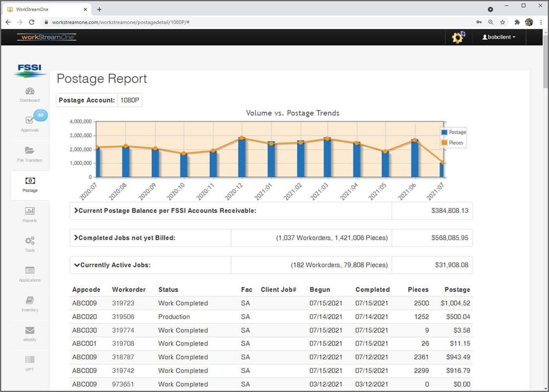Click the workStreamOne header logo
Image resolution: width=549 pixels, height=392 pixels.
point(46,37)
